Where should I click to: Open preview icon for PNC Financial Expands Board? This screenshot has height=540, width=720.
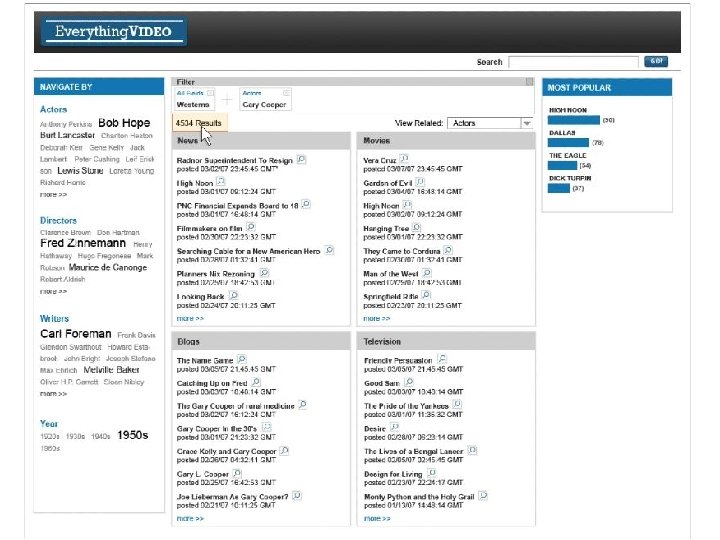(306, 204)
